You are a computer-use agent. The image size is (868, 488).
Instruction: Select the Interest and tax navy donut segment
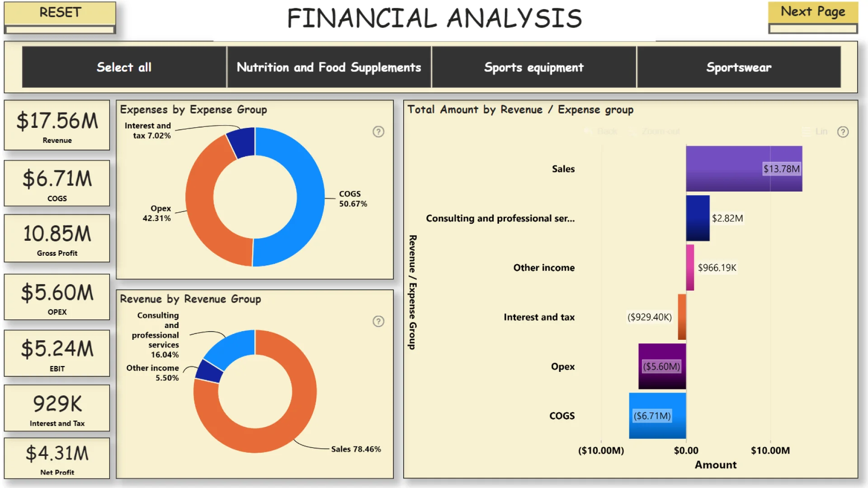pos(242,142)
